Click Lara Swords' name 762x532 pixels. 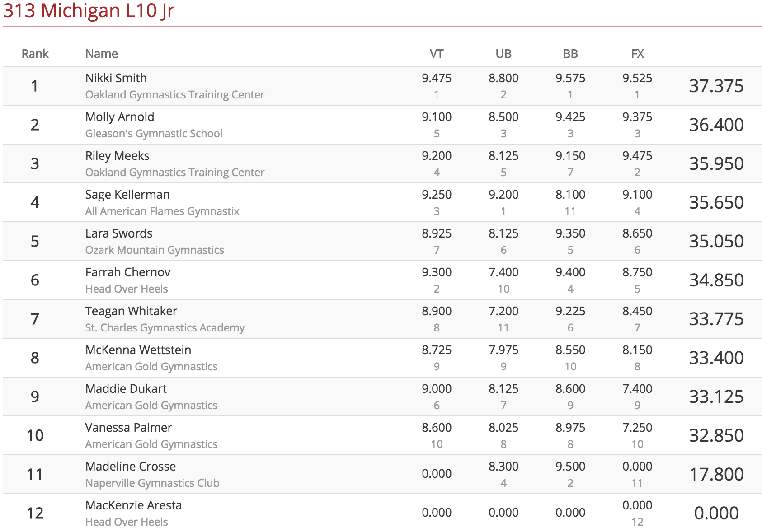pos(119,233)
